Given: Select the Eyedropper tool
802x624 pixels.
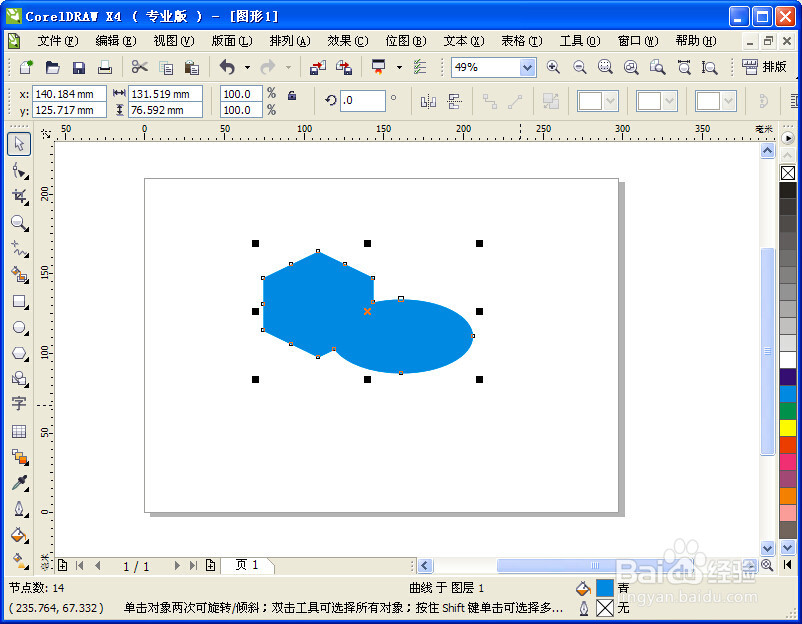Looking at the screenshot, I should pyautogui.click(x=19, y=483).
